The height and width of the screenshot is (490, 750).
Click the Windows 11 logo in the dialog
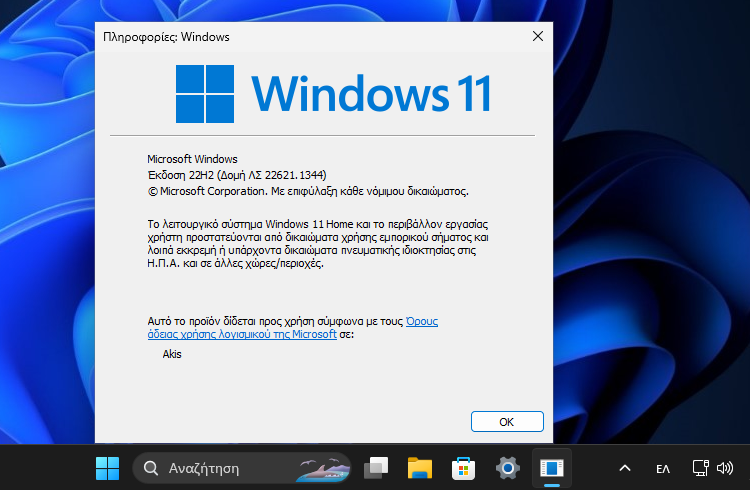333,94
